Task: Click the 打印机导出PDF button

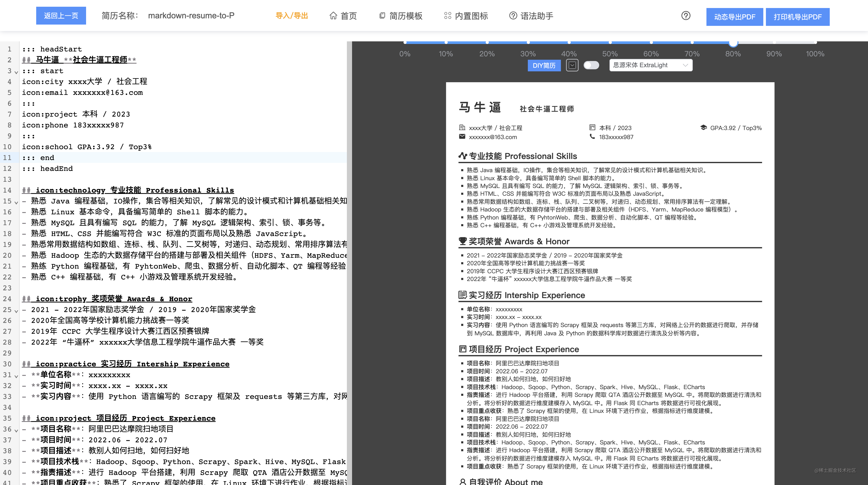Action: (798, 17)
